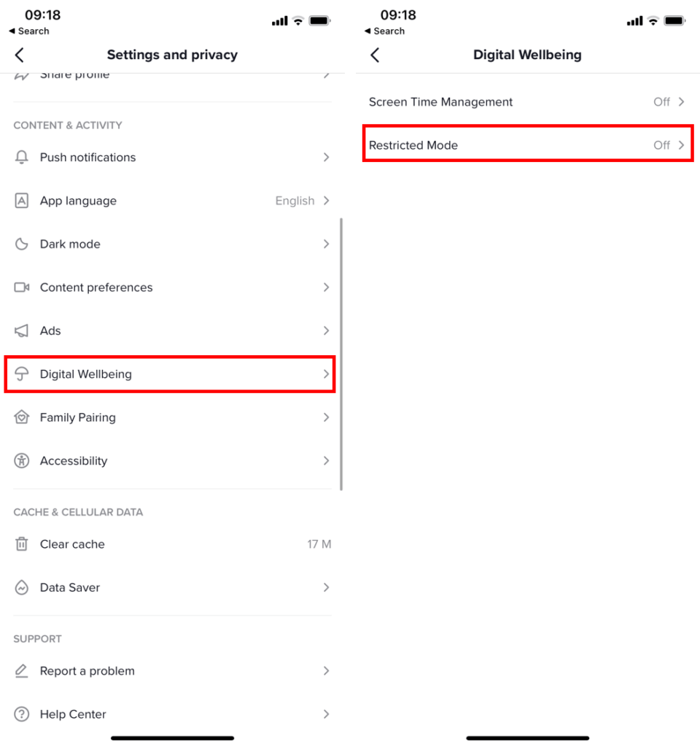Expand App language English chevron
700x747 pixels.
coord(326,201)
